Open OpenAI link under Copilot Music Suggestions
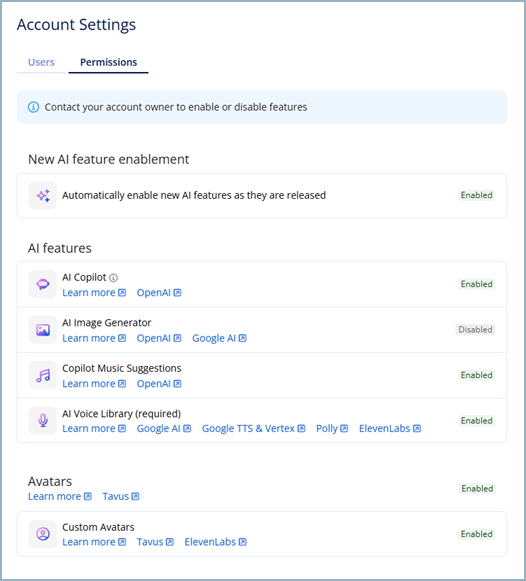 click(159, 384)
